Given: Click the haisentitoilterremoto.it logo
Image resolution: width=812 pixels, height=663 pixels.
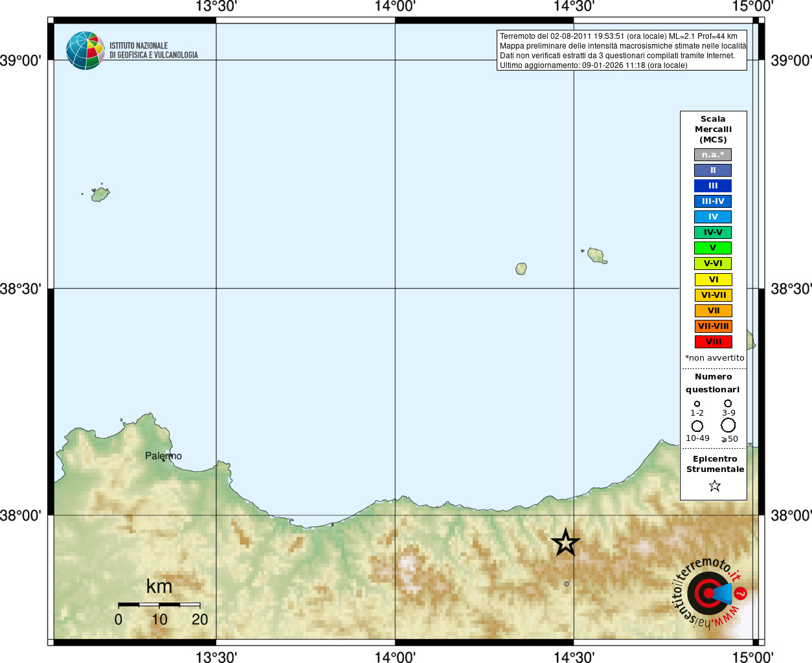Looking at the screenshot, I should [710, 592].
